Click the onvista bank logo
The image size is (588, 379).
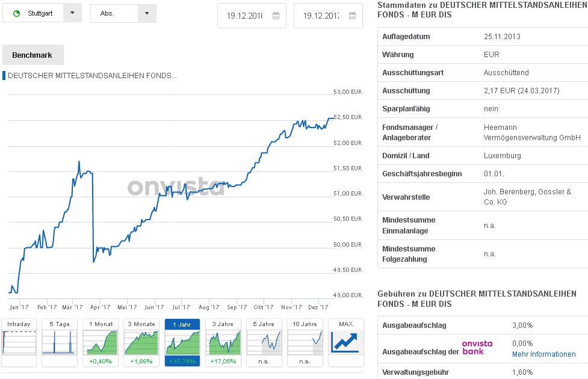pyautogui.click(x=477, y=347)
